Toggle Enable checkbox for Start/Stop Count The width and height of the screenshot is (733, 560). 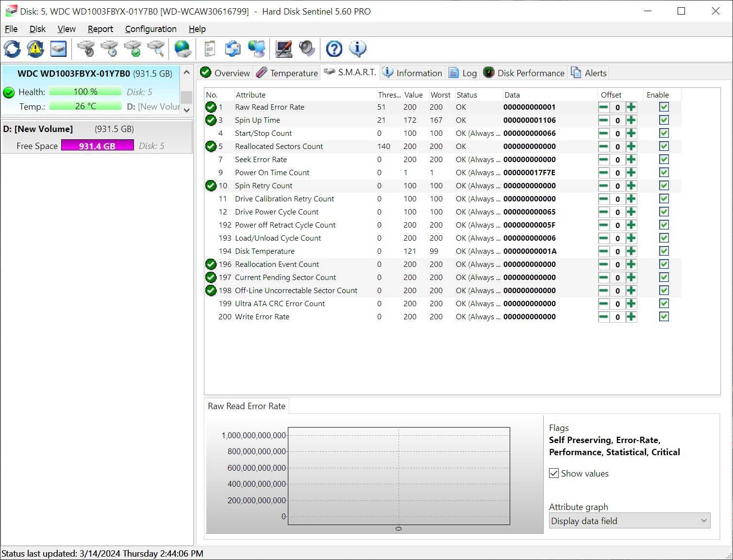664,133
